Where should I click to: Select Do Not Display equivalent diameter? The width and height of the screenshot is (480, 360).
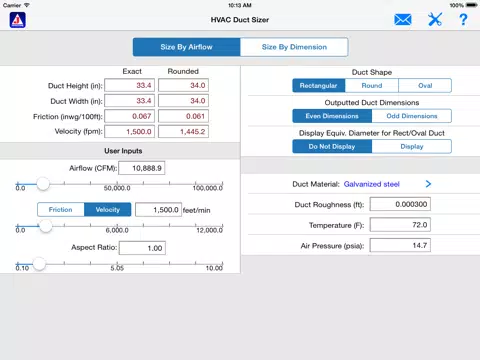(332, 146)
